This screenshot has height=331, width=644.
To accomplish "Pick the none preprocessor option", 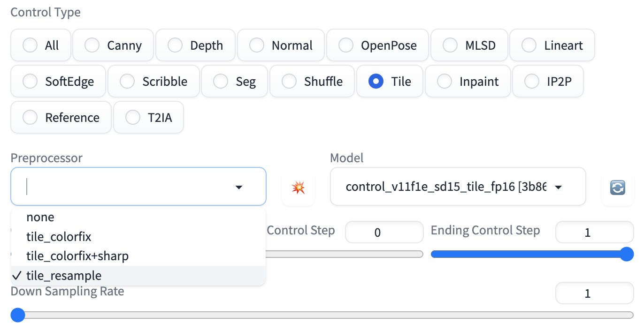I will pos(40,218).
